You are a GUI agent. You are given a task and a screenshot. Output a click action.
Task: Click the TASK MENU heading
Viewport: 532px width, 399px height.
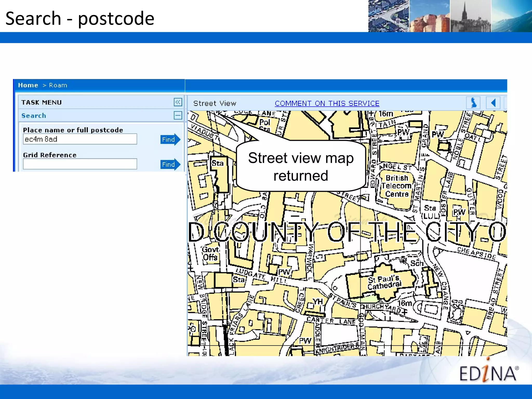pos(42,102)
